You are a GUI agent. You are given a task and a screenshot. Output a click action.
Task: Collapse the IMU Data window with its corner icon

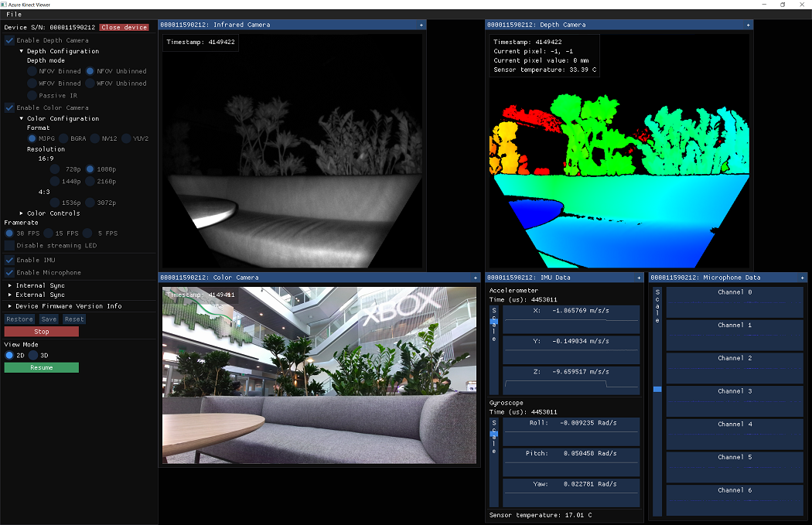639,278
